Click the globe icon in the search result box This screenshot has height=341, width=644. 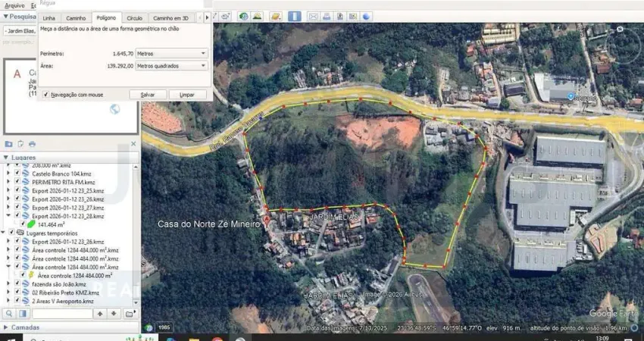pos(115,109)
